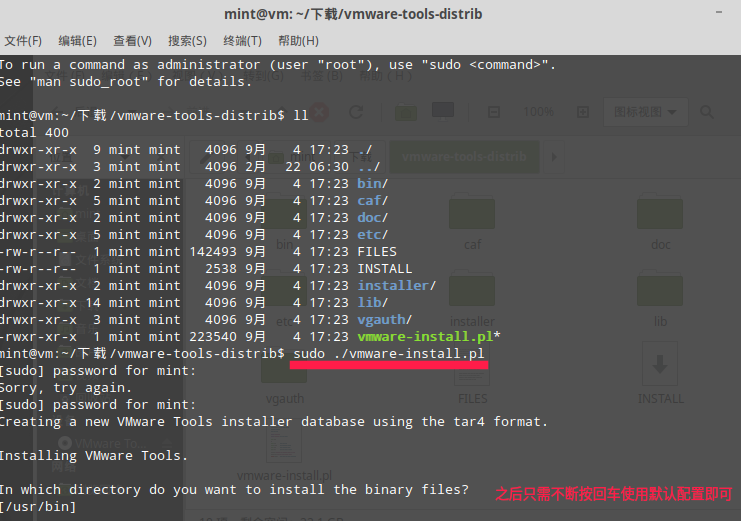Open the 图标视图 view dropdown

[x=645, y=112]
